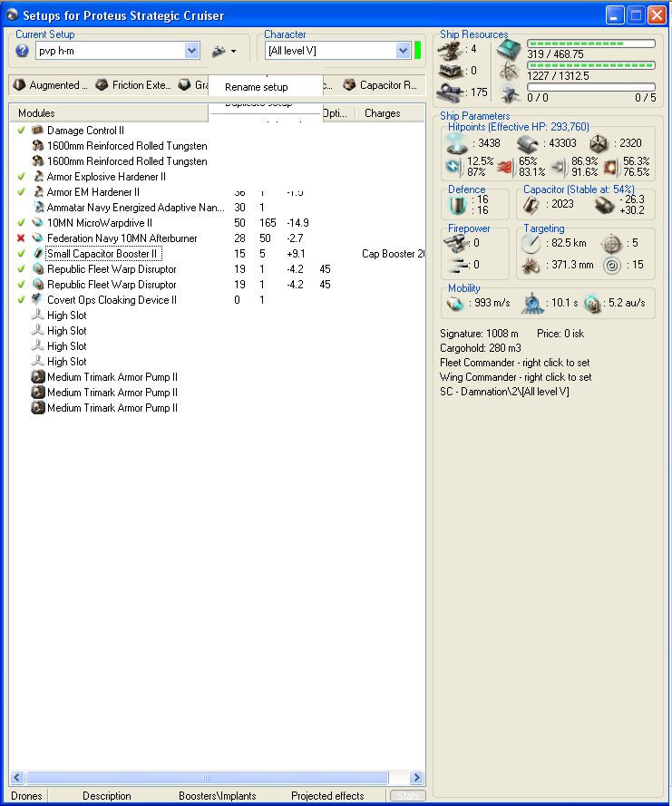Click the capacitor capacity icon
This screenshot has width=672, height=806.
point(531,205)
